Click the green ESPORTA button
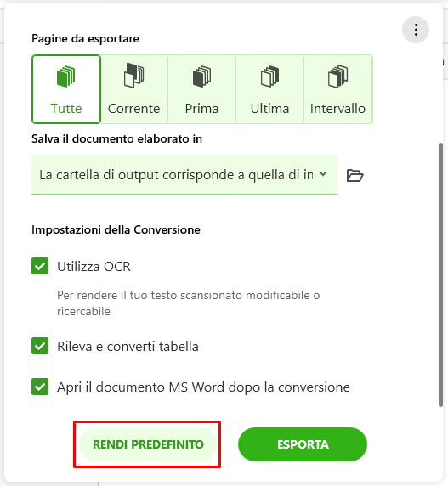This screenshot has height=486, width=448. (x=303, y=444)
